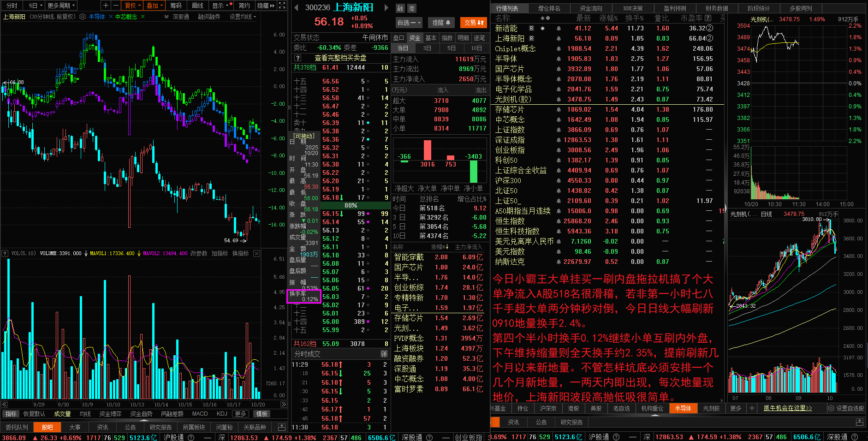Go to previous stock with left arrow
This screenshot has width=868, height=441.
point(296,7)
